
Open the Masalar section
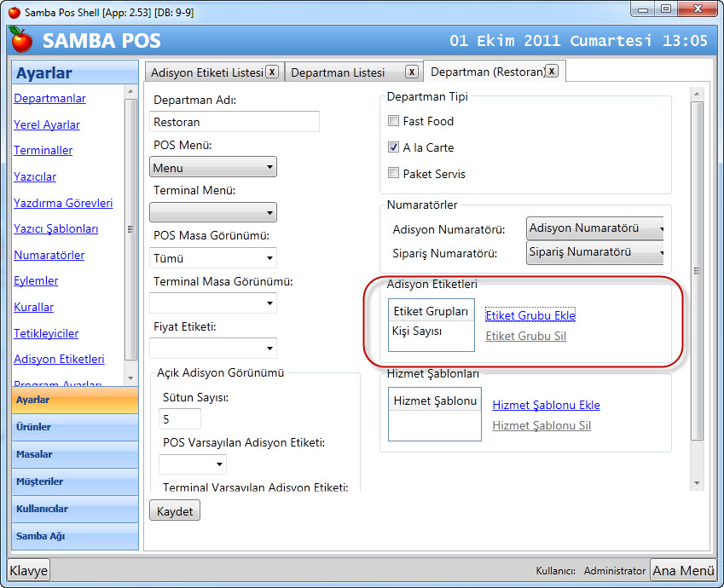click(x=75, y=454)
